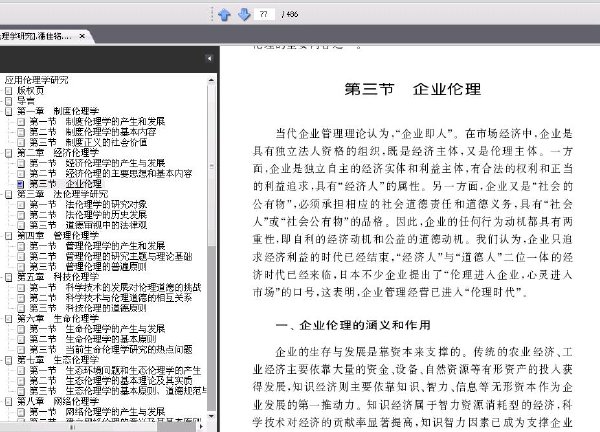600x432 pixels.
Task: Click the bookmark icon beside 第六章 生命伦理学
Action: click(8, 318)
